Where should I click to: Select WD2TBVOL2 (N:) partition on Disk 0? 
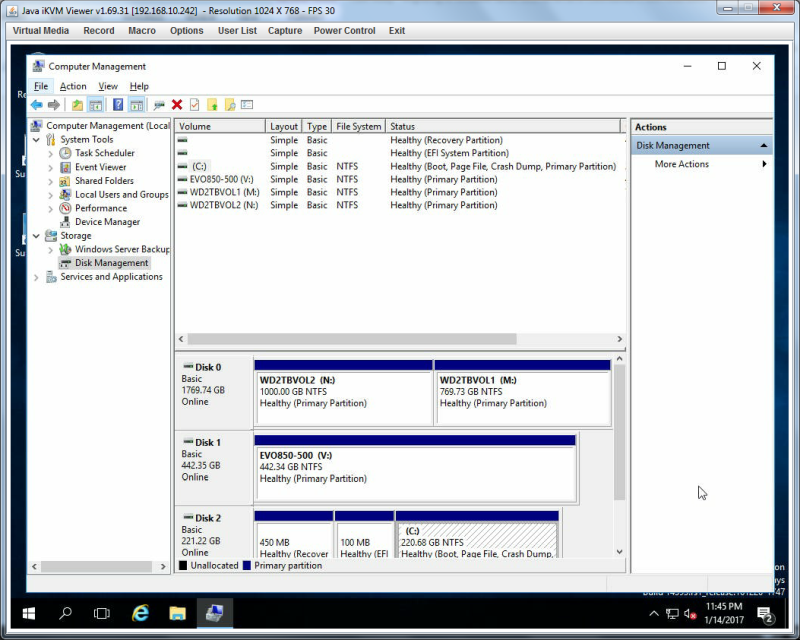343,393
